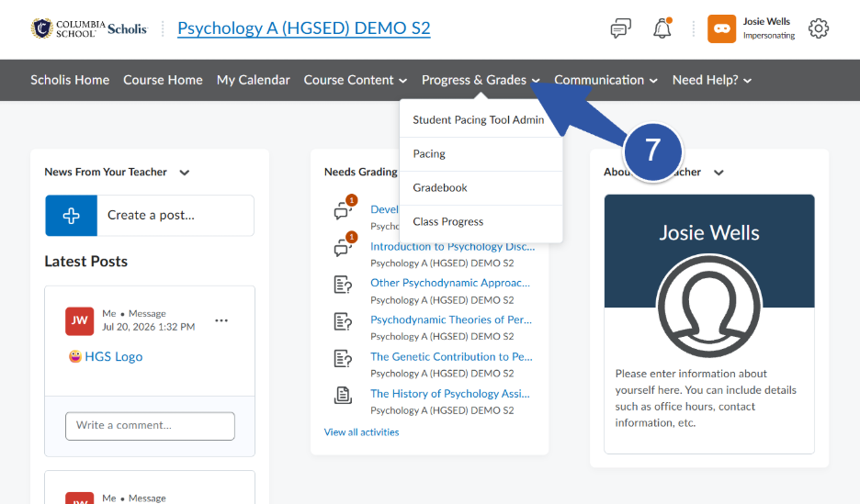Click the Create a post... field
Screen dimensions: 860x504
pyautogui.click(x=175, y=216)
